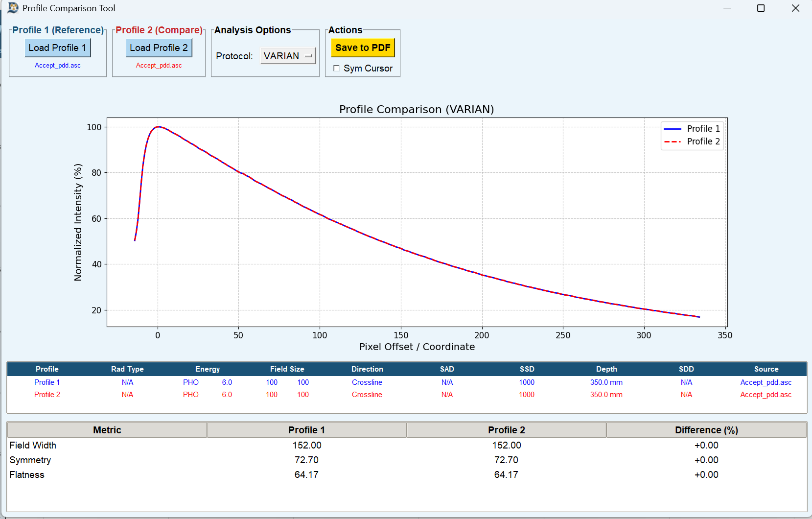812x519 pixels.
Task: Open the Protocol VARIAN dropdown
Action: tap(288, 56)
